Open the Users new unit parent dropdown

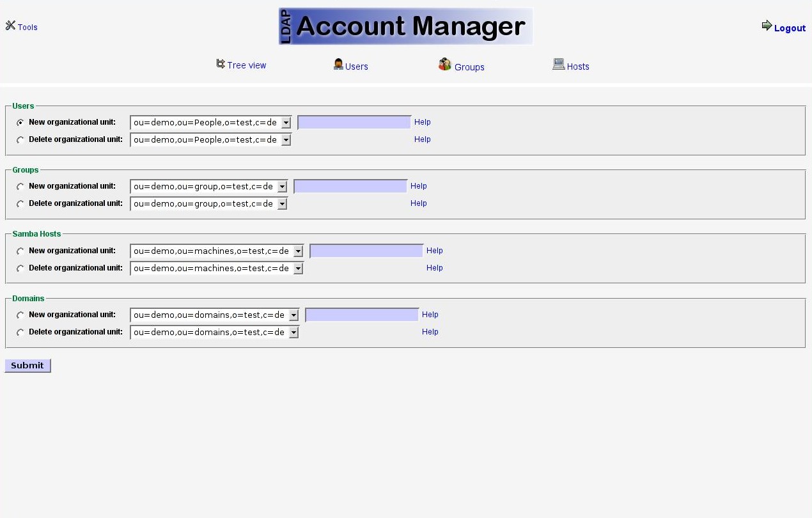pos(210,122)
